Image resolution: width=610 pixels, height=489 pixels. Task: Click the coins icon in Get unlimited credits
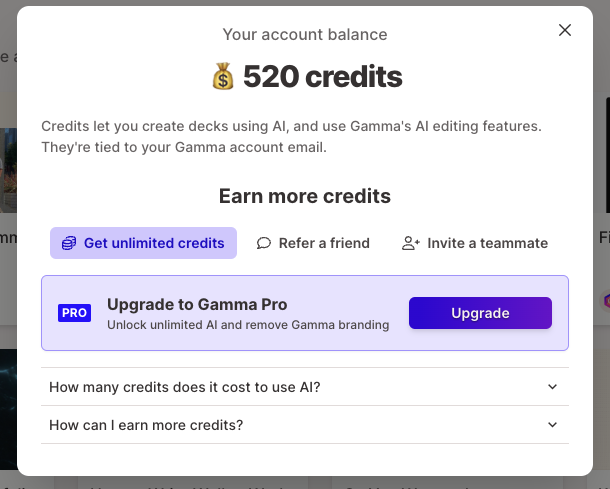pos(69,243)
